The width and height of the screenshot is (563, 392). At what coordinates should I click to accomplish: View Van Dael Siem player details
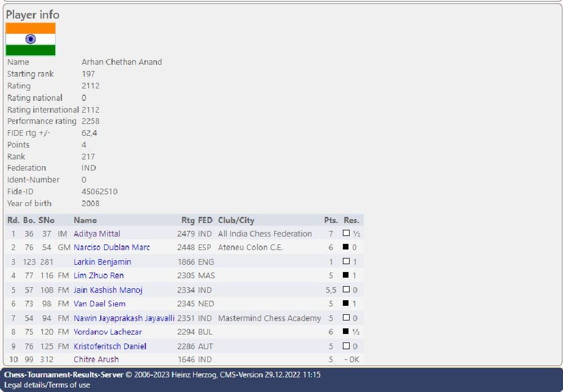[x=99, y=304]
